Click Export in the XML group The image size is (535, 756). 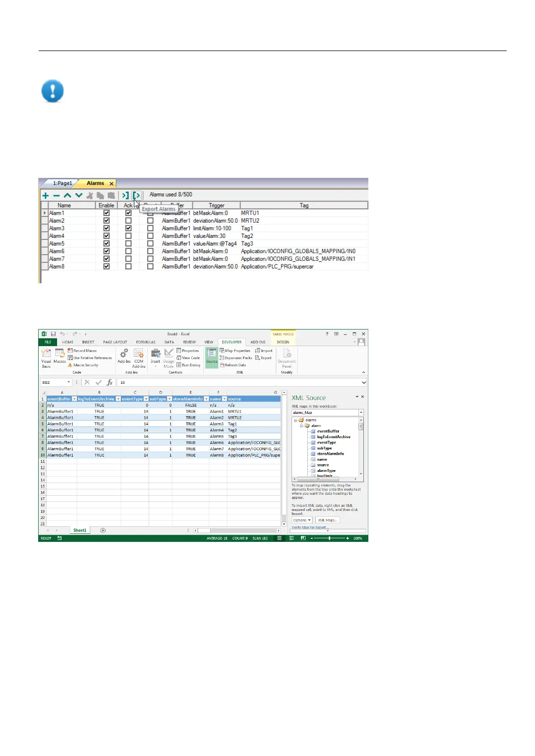click(263, 358)
